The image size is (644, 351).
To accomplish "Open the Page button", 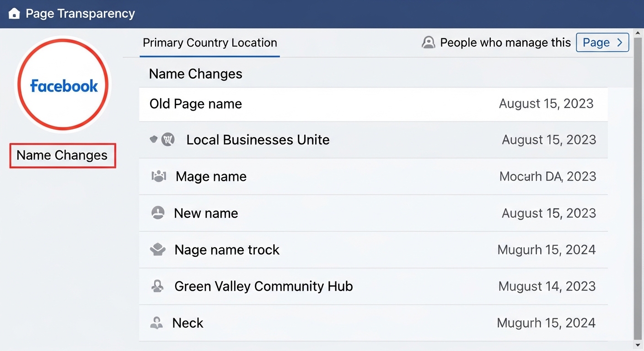I will (x=602, y=43).
